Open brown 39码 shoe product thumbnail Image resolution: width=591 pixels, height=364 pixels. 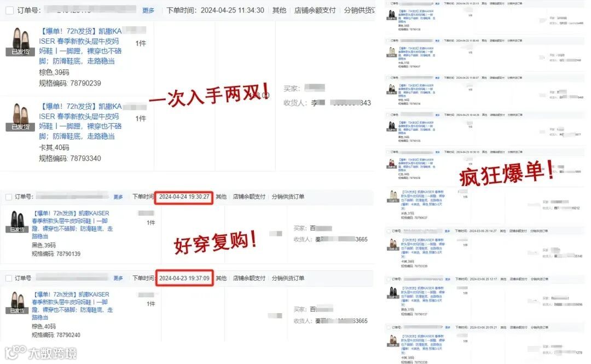(x=20, y=42)
